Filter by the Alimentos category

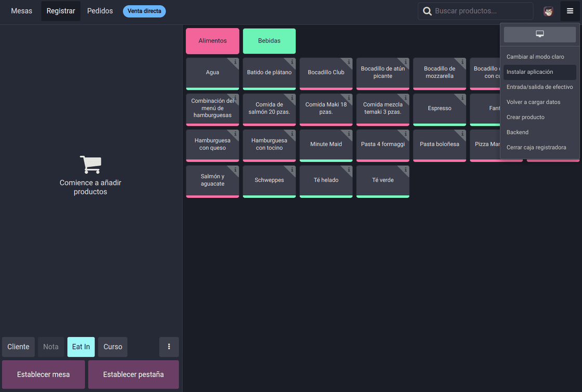point(213,41)
